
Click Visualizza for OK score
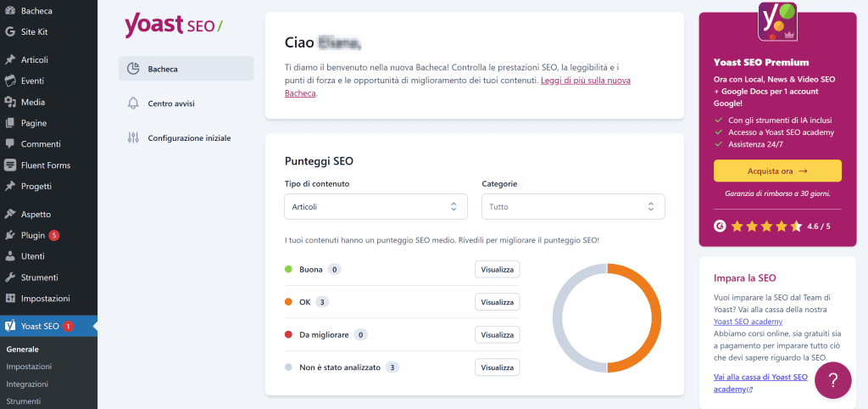[497, 302]
